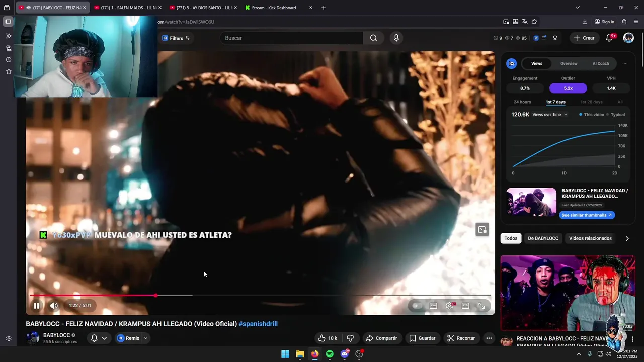Open the BABYLOCC channel name link
644x362 pixels.
coord(56,335)
